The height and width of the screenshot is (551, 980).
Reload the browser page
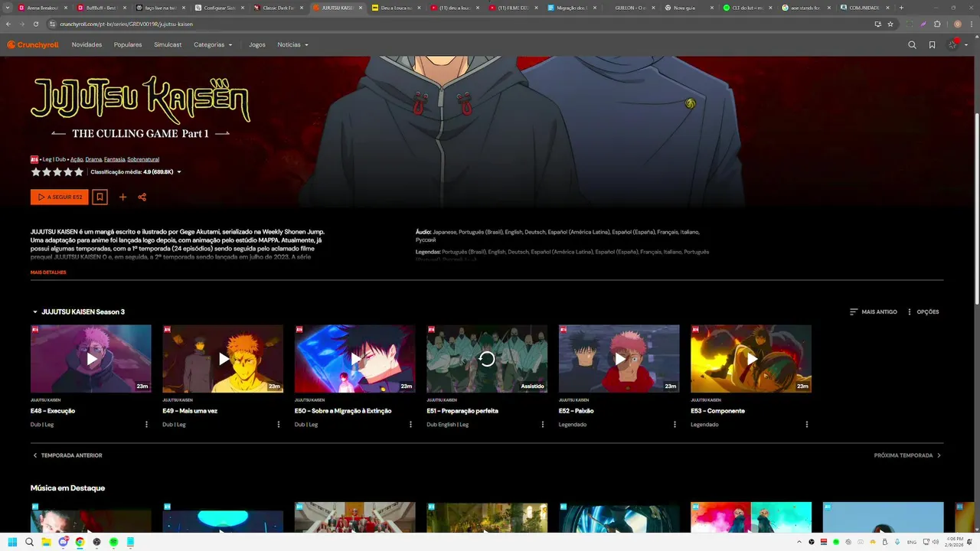click(35, 24)
